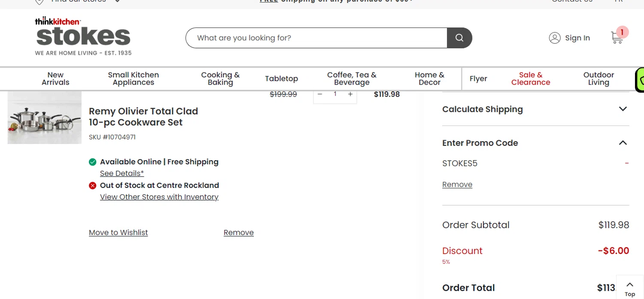Click the red out of stock icon
This screenshot has height=299, width=644.
pyautogui.click(x=92, y=186)
